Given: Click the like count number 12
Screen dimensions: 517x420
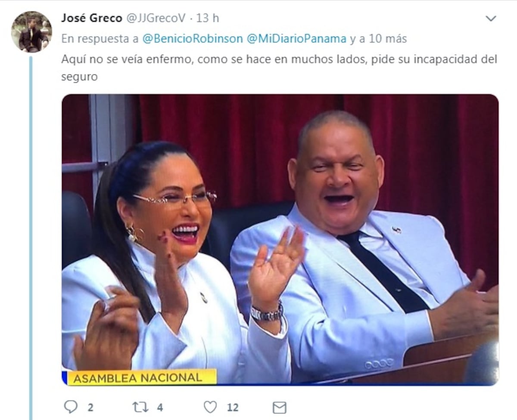Looking at the screenshot, I should point(233,407).
